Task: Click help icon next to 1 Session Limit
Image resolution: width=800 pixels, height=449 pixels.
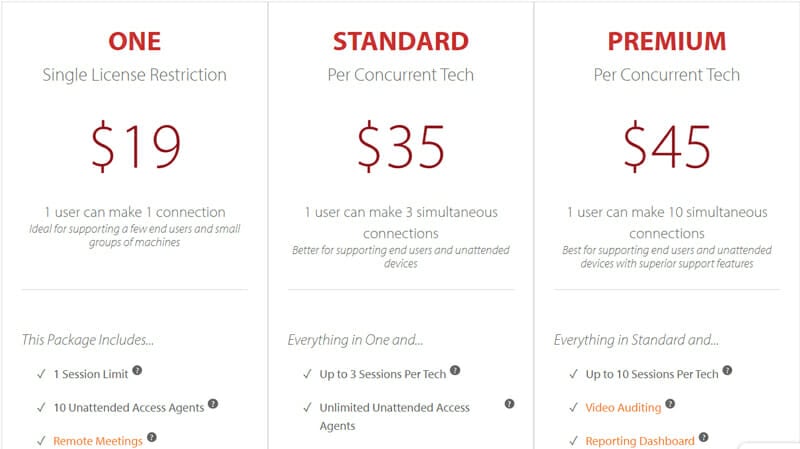Action: tap(137, 370)
